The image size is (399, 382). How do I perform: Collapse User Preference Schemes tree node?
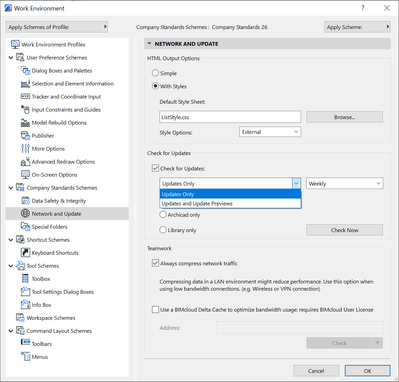tap(11, 58)
